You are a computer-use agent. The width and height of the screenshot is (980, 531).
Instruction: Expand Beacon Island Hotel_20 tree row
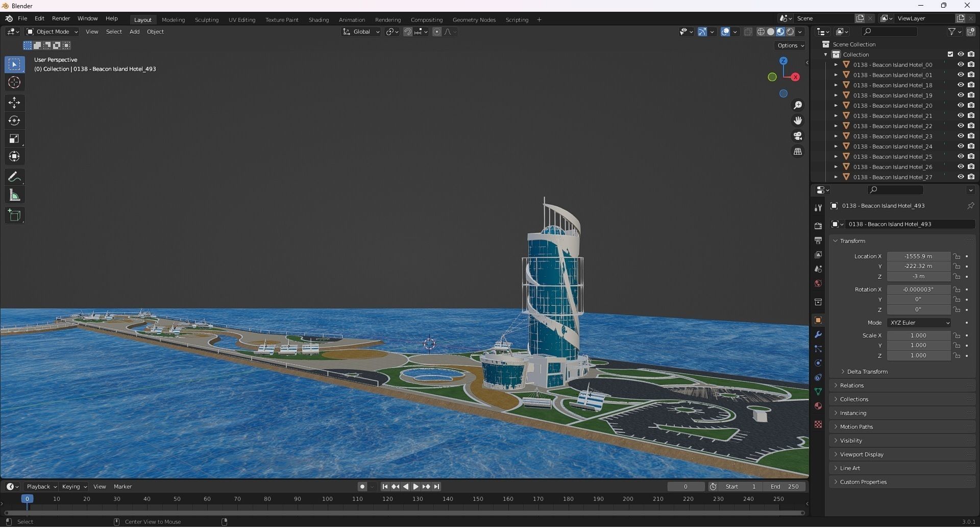(836, 106)
